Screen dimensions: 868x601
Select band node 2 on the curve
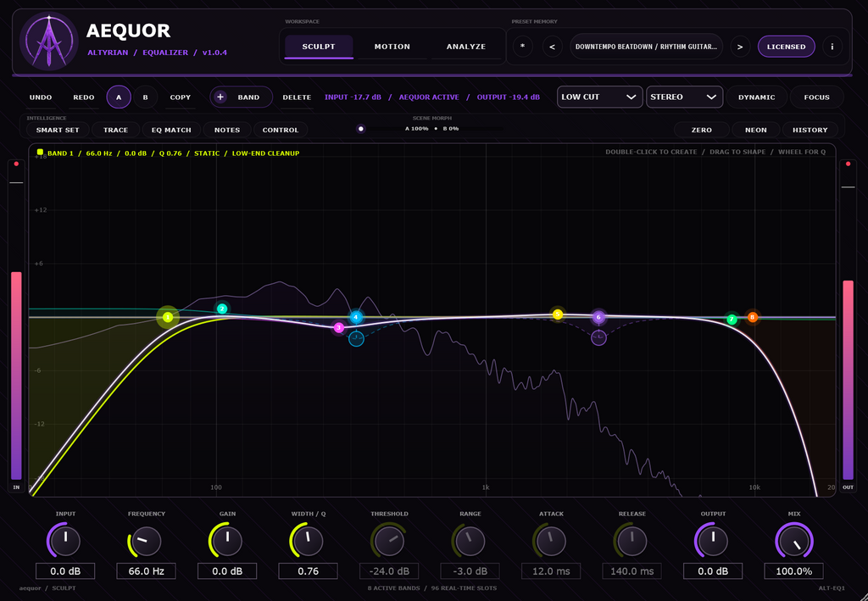coord(222,309)
